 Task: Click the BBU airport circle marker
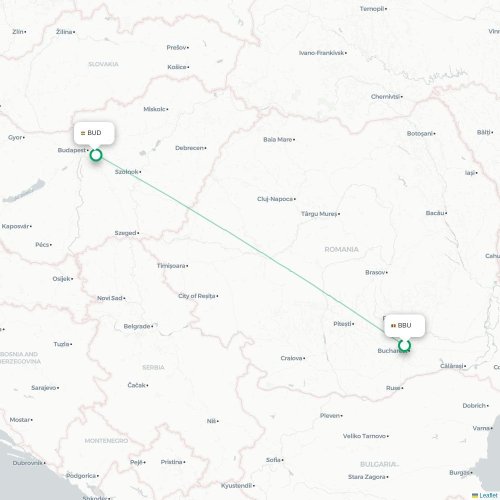click(404, 346)
